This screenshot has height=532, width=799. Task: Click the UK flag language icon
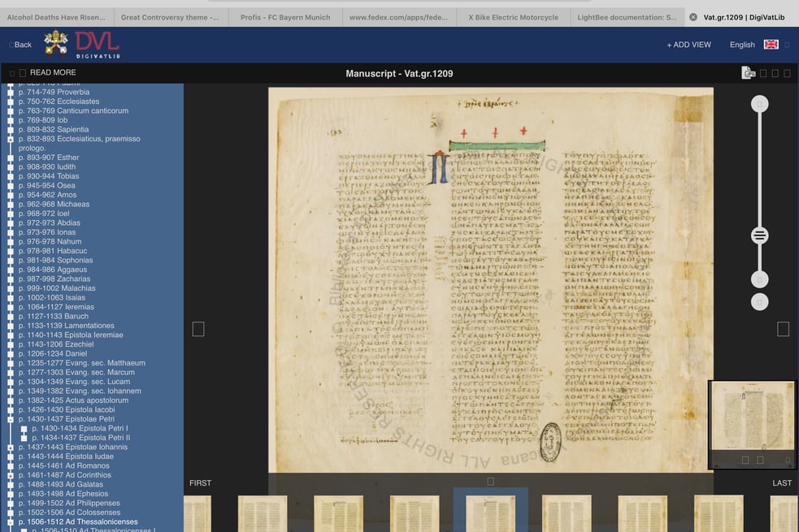tap(771, 45)
